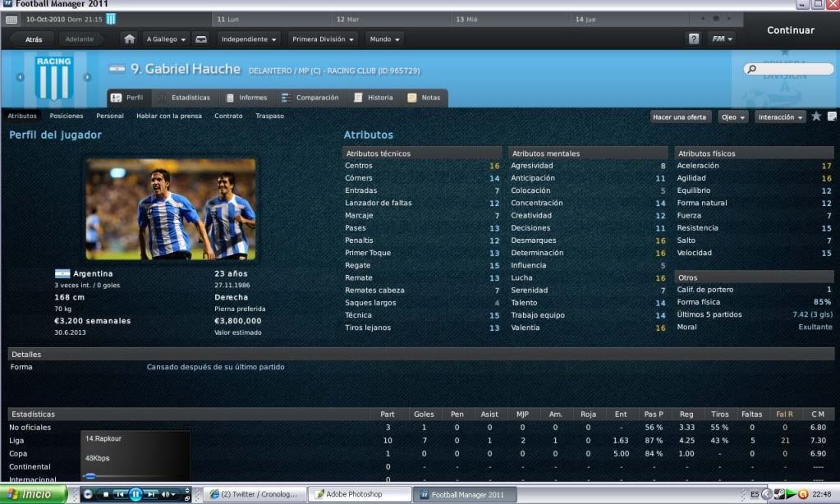Viewport: 840px width, 504px height.
Task: Expand the Mundo dropdown menu
Action: point(384,39)
